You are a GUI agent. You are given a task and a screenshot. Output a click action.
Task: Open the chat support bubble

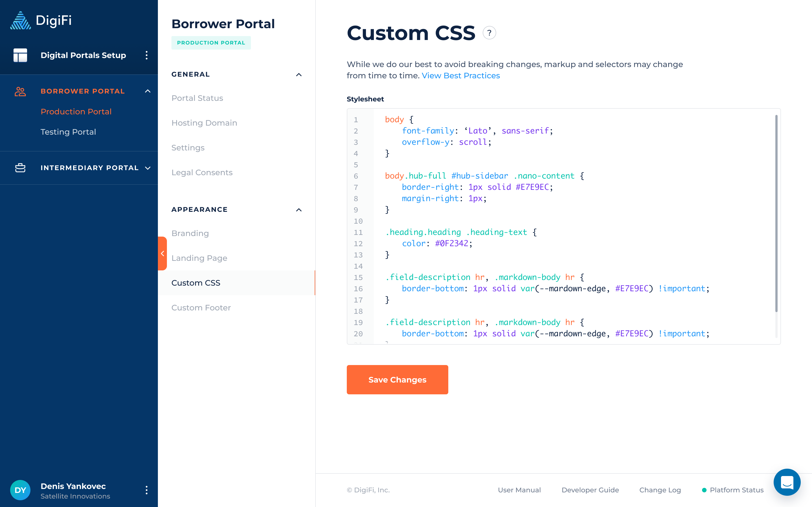[x=787, y=482]
